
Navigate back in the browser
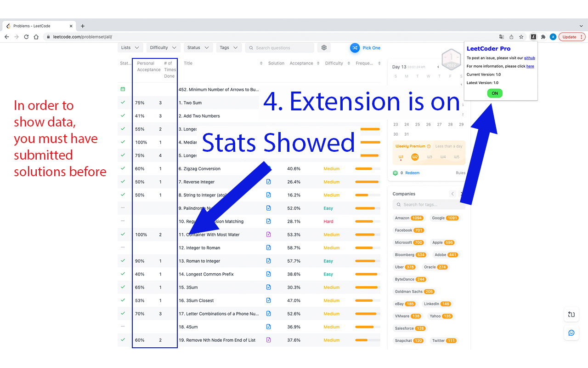[6, 37]
